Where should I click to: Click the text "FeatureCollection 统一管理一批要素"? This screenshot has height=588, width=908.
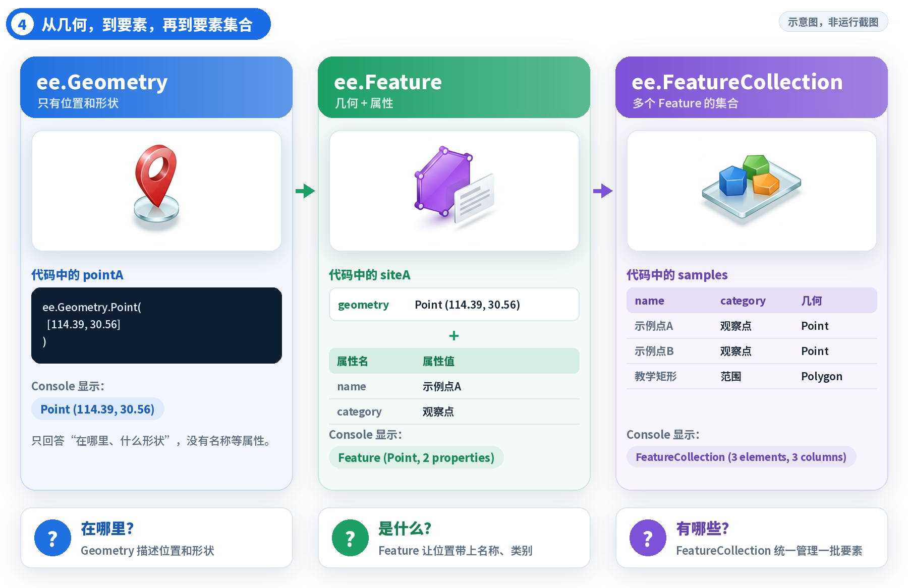[x=769, y=551]
